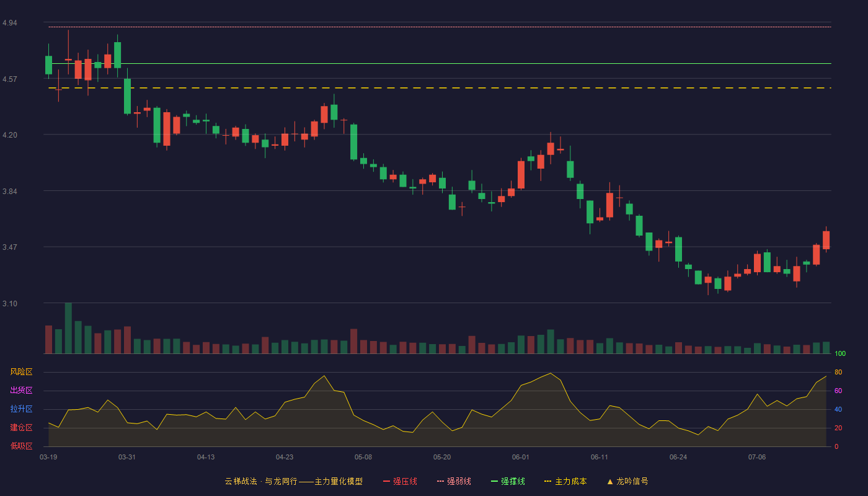The height and width of the screenshot is (496, 868).
Task: Click the 05-20 date label
Action: click(x=442, y=457)
